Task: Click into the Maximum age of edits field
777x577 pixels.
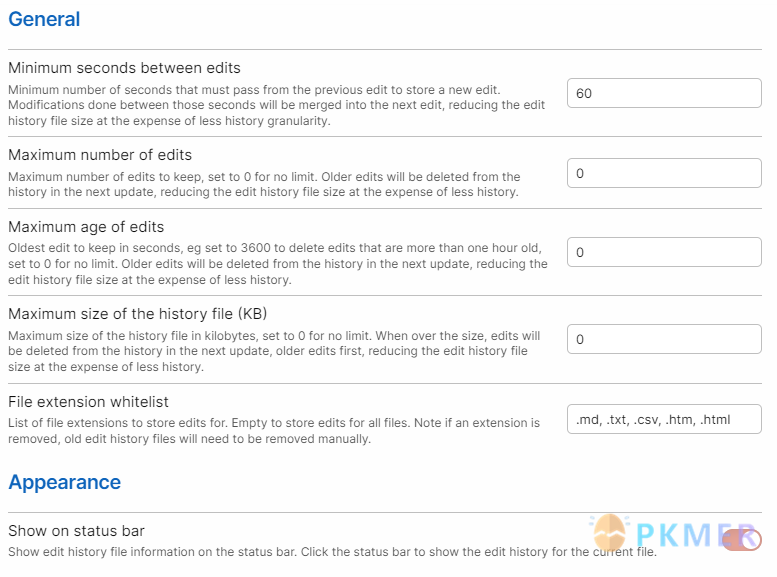Action: [664, 252]
